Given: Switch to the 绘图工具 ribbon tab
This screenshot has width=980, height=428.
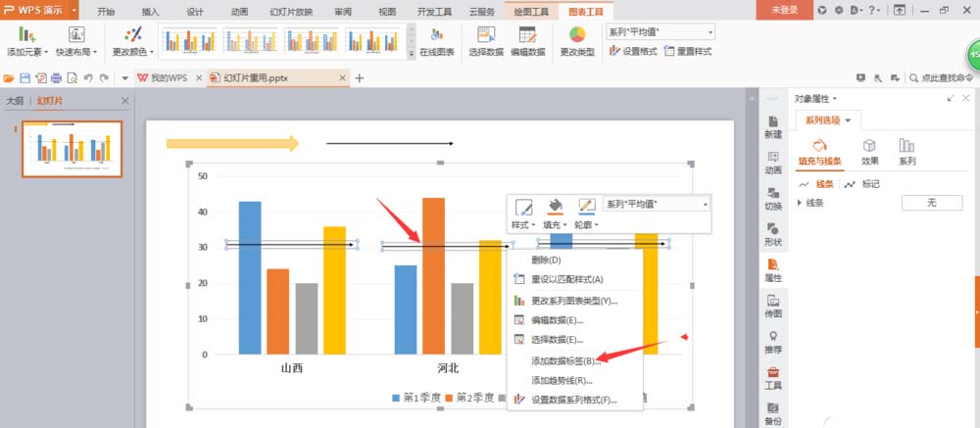Looking at the screenshot, I should tap(532, 11).
